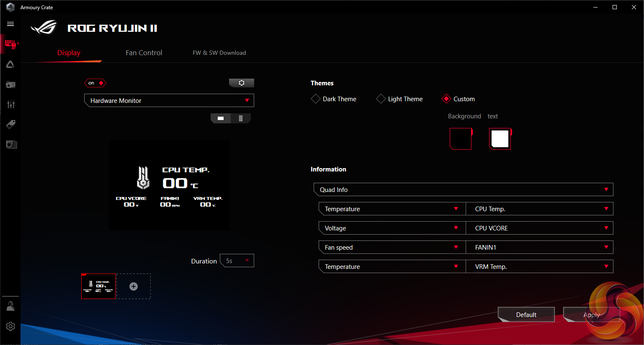
Task: Click the Apply button
Action: tap(591, 314)
